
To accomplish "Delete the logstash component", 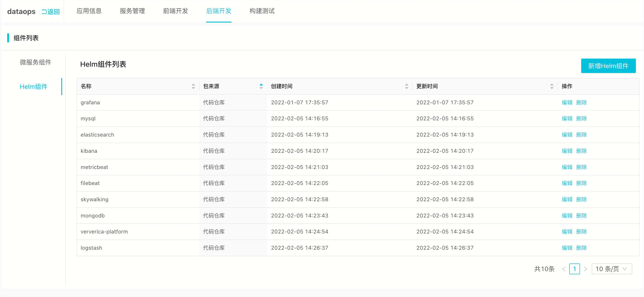I will pyautogui.click(x=581, y=248).
